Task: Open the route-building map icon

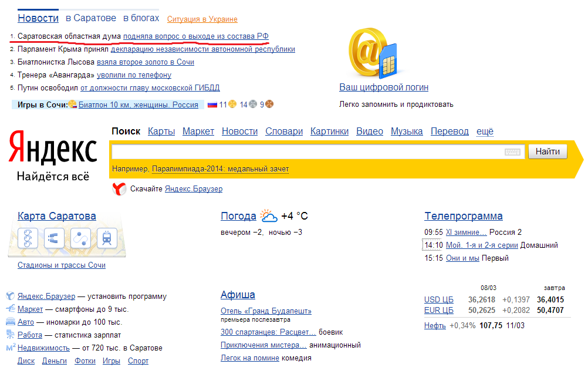Action: [80, 238]
